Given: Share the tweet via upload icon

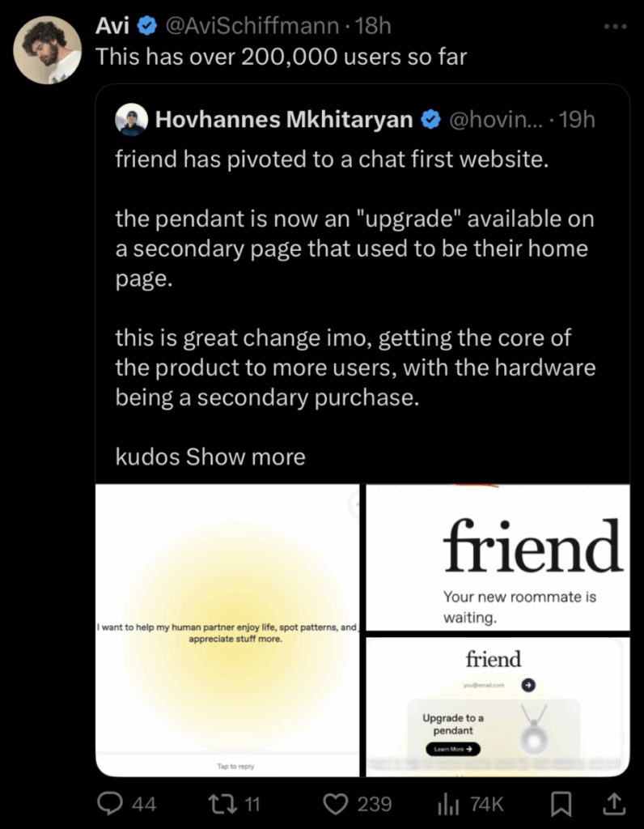Looking at the screenshot, I should 613,804.
